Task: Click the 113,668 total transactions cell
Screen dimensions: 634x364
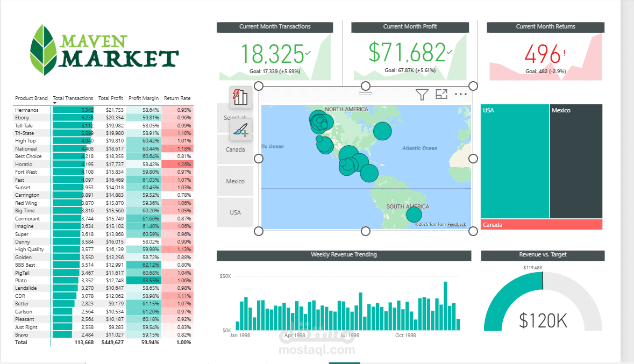Action: click(84, 342)
